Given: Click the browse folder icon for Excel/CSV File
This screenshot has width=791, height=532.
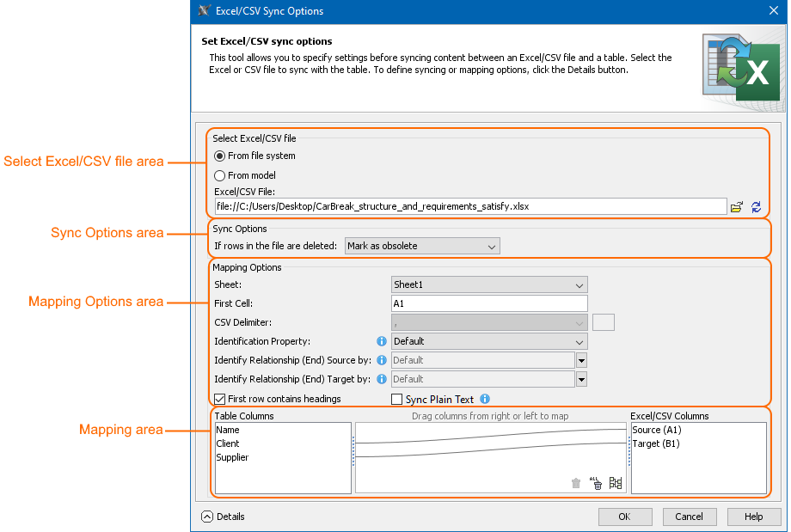Looking at the screenshot, I should pos(737,207).
